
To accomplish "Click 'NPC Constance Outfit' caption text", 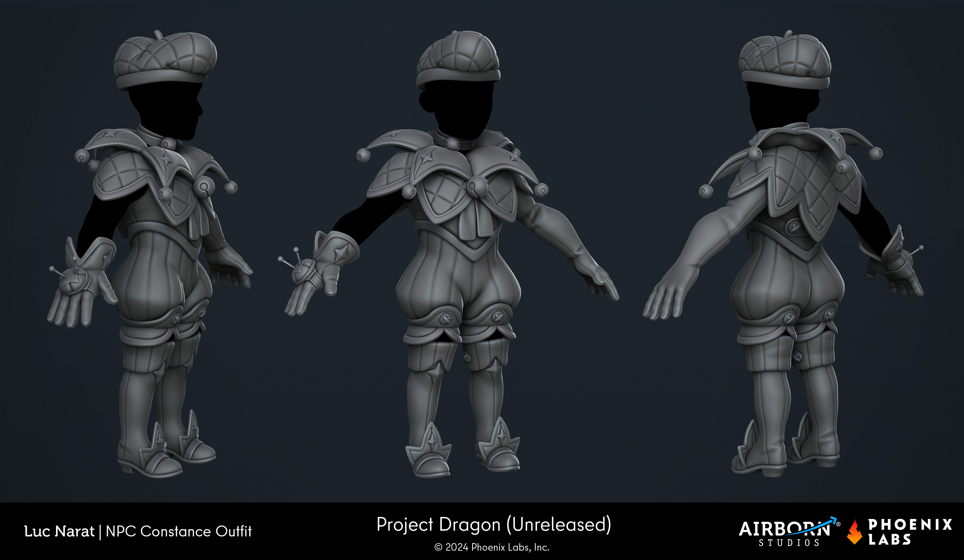I will [x=179, y=531].
